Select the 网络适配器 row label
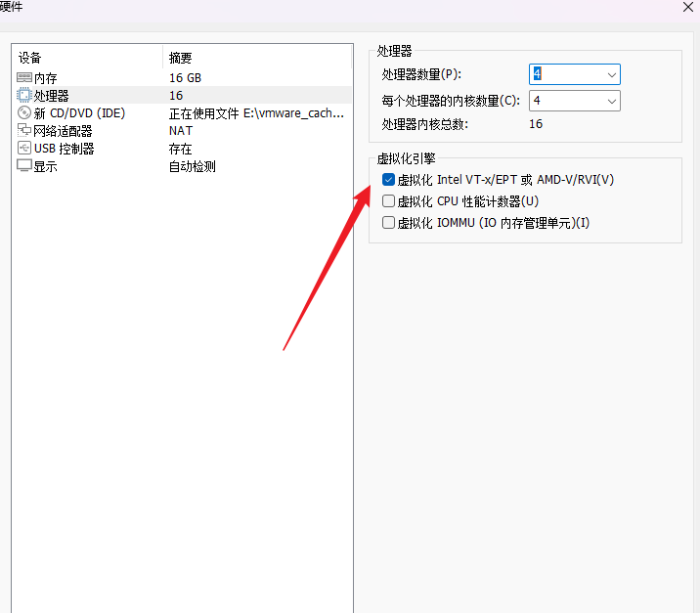Image resolution: width=700 pixels, height=613 pixels. click(63, 131)
